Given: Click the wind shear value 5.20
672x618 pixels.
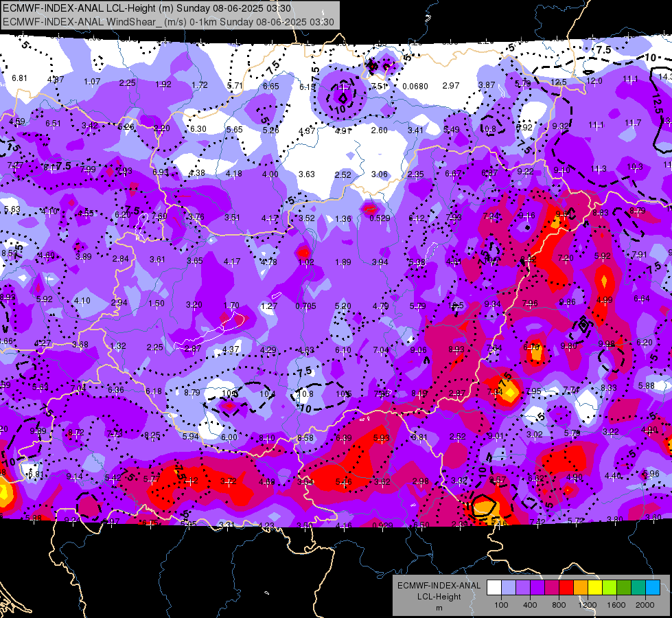Looking at the screenshot, I should pos(343,306).
